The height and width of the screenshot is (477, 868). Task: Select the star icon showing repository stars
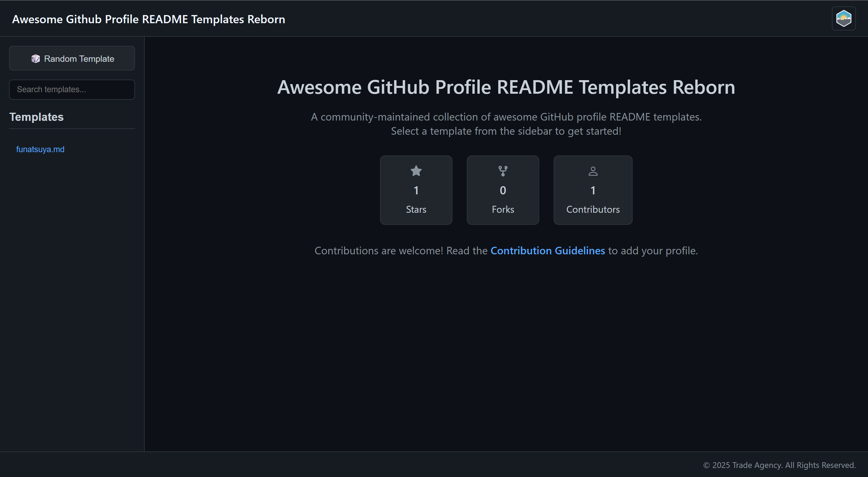[x=416, y=171]
